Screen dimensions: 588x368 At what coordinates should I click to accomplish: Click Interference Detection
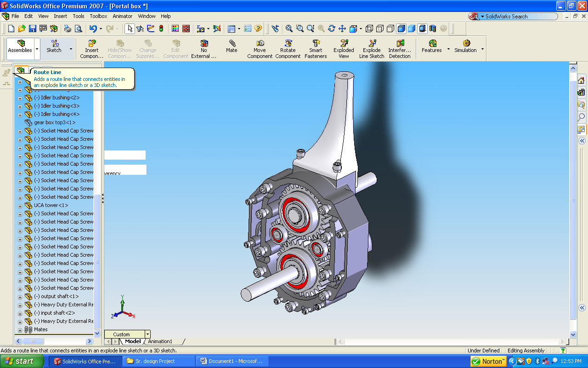pyautogui.click(x=400, y=49)
